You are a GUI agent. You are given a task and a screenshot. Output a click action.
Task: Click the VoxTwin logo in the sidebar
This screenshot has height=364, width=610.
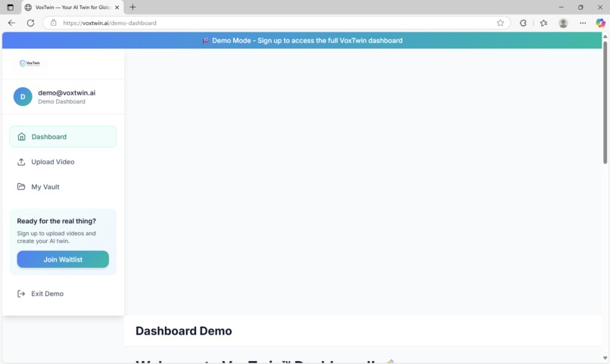coord(30,63)
